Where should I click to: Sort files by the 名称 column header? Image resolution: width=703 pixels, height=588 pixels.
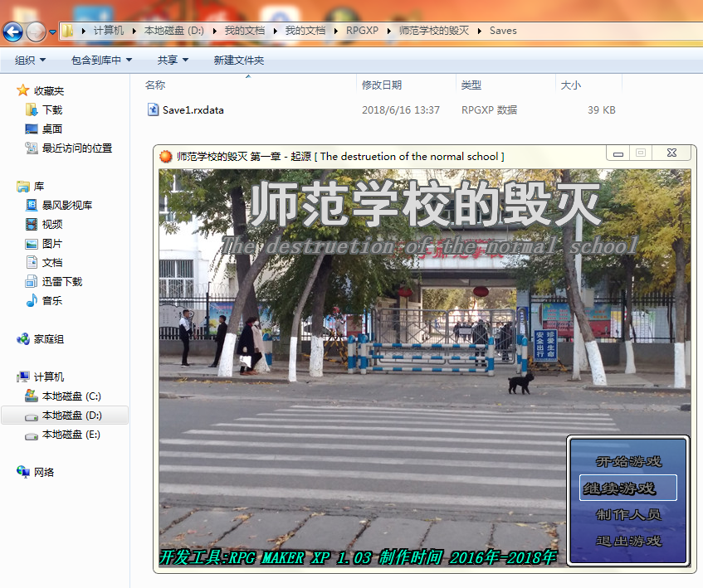[155, 85]
